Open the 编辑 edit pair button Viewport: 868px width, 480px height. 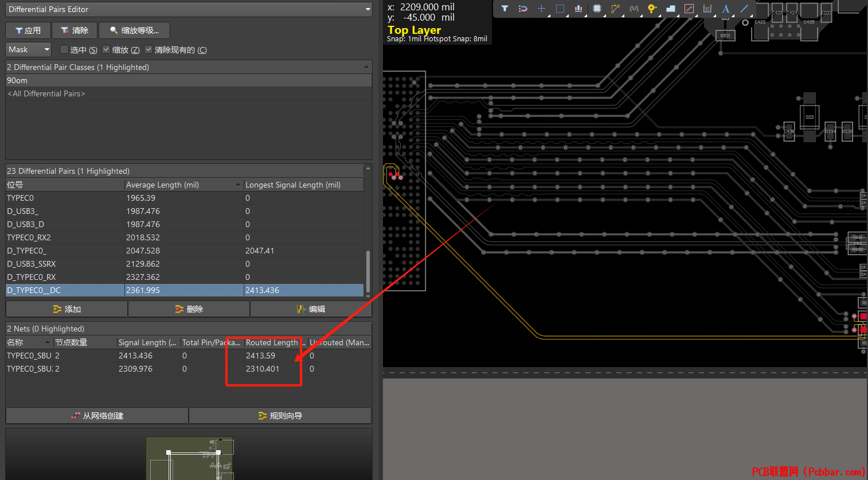coord(311,309)
